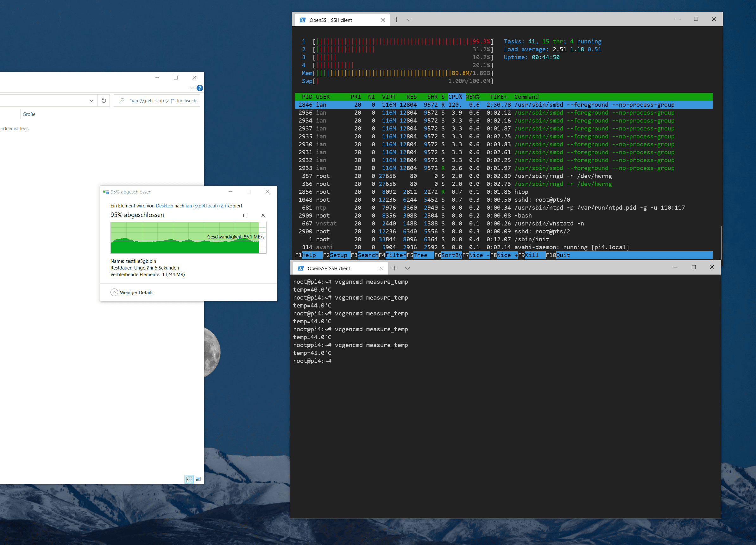Screen dimensions: 756x545
Task: Select the smbd process row PID 2846
Action: [504, 105]
